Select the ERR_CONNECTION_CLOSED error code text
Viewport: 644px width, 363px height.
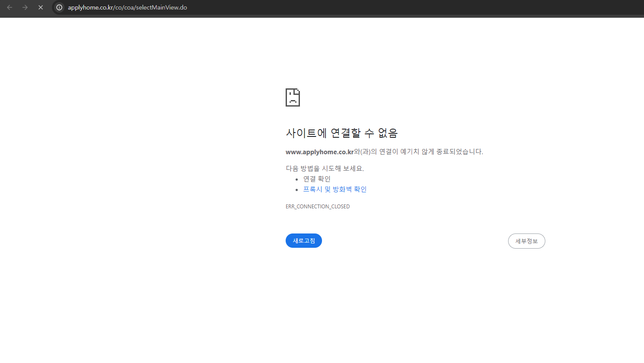[318, 207]
